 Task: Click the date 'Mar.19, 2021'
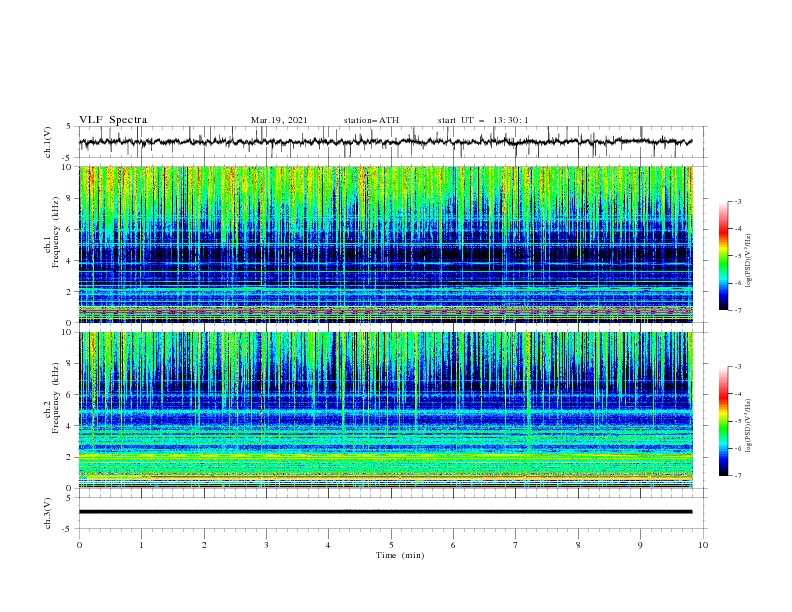279,120
